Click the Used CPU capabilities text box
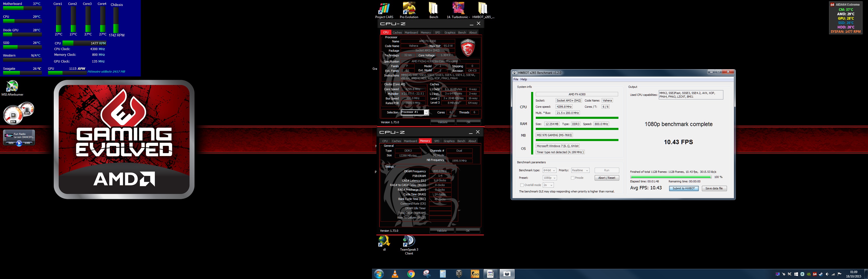 pyautogui.click(x=691, y=95)
